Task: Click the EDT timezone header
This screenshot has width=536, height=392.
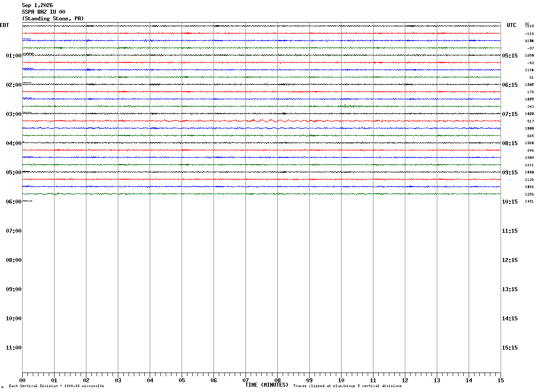Action: [4, 25]
